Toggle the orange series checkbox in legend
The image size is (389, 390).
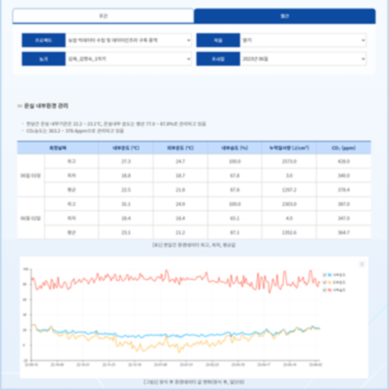(324, 282)
